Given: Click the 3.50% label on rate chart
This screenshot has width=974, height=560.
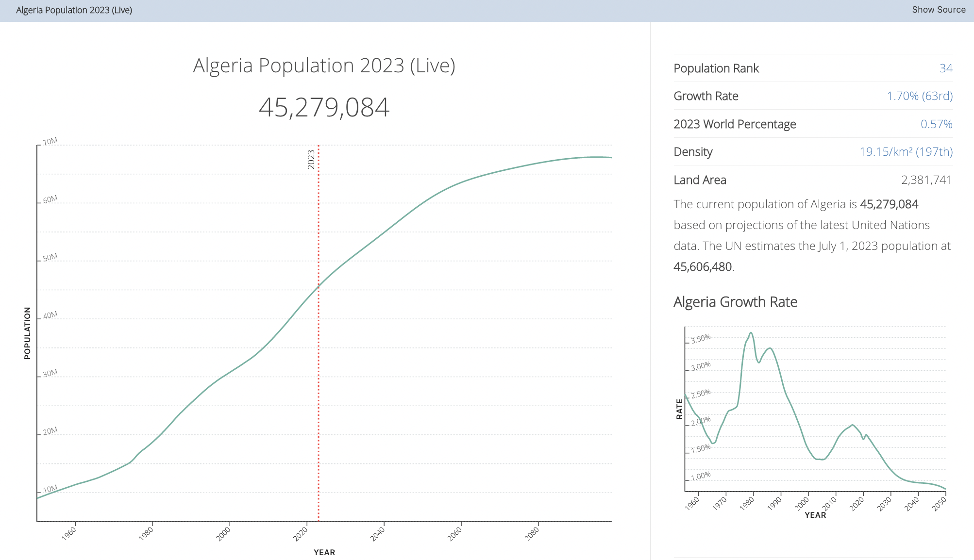Looking at the screenshot, I should (x=701, y=338).
